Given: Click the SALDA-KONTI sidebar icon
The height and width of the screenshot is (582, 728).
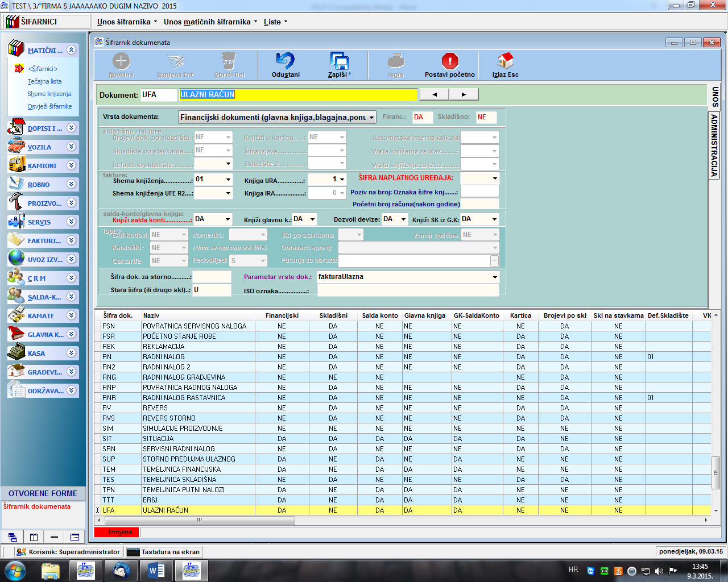Looking at the screenshot, I should [16, 296].
